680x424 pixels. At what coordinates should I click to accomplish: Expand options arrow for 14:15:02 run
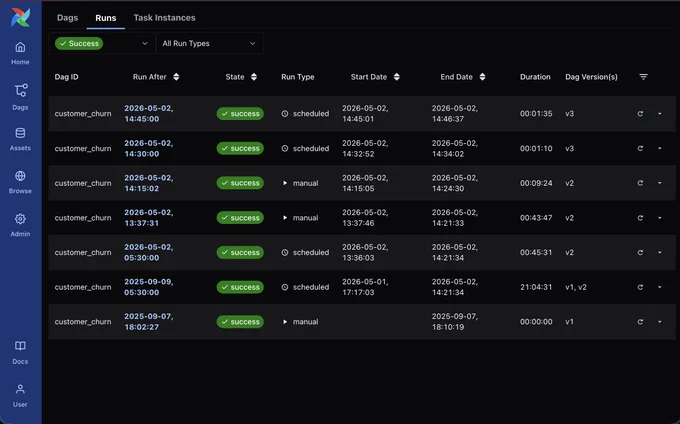pos(660,183)
